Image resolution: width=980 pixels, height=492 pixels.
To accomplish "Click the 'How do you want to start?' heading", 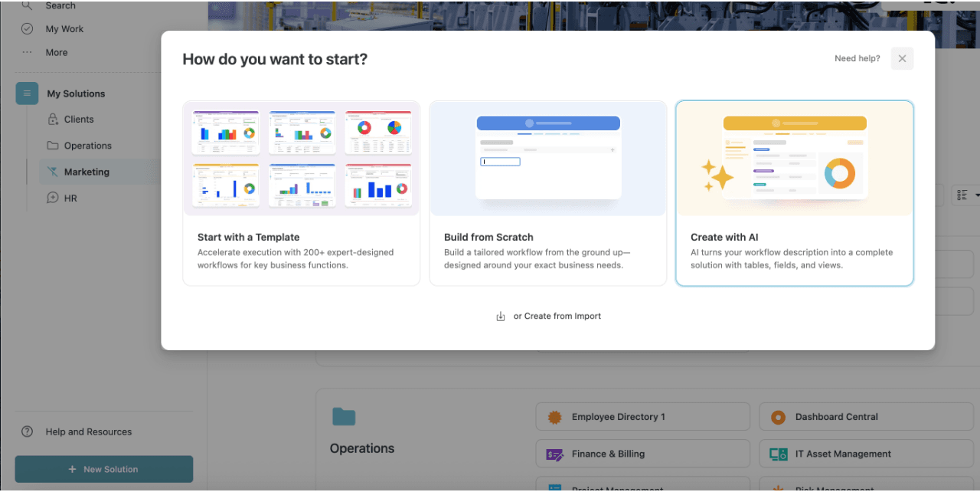I will 275,59.
